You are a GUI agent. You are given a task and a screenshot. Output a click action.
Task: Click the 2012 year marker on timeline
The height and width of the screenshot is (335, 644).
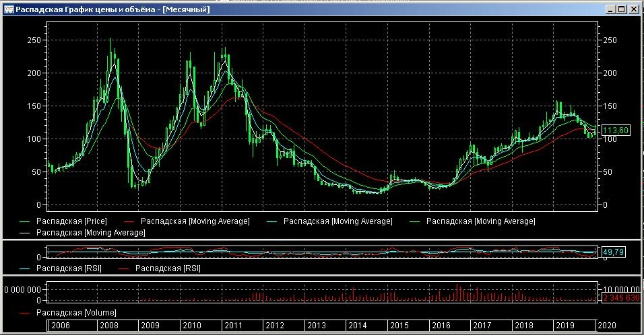point(275,326)
